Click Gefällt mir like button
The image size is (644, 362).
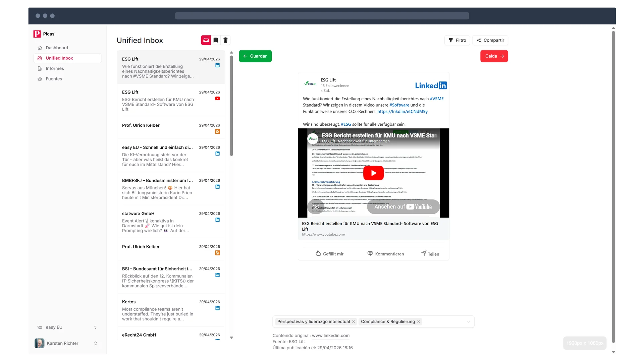coord(330,254)
